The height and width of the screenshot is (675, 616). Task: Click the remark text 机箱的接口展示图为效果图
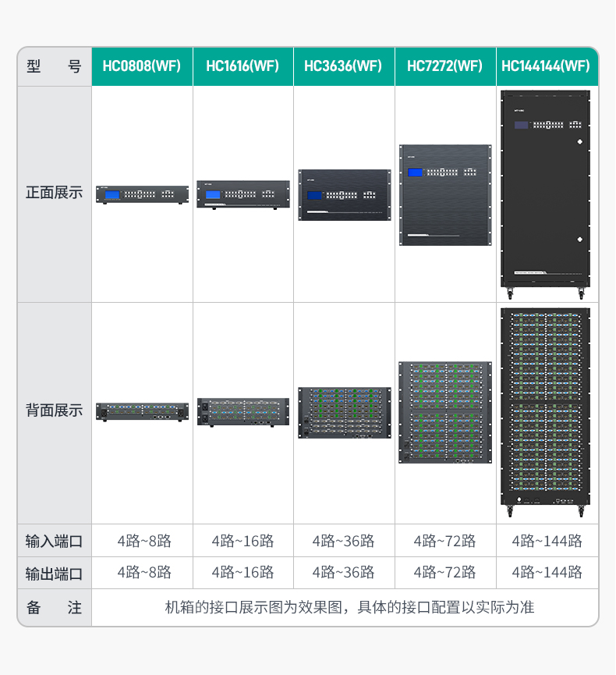point(253,607)
